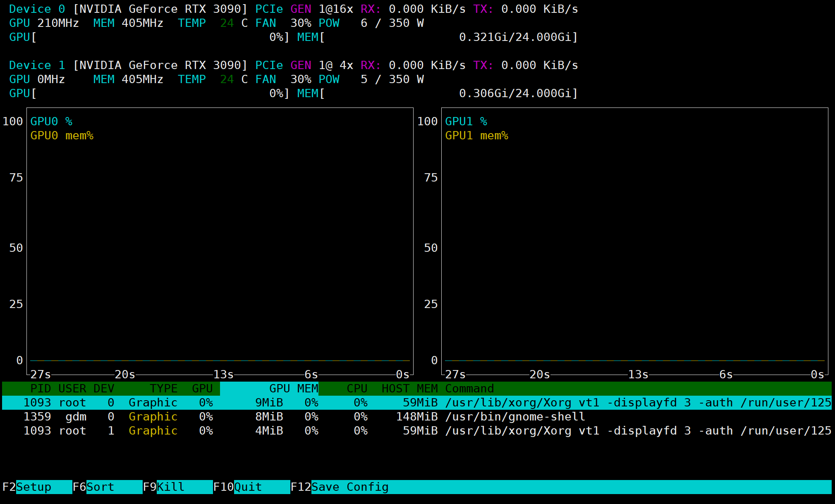Select the GPU1 mem% graph legend
This screenshot has width=835, height=504.
(477, 135)
